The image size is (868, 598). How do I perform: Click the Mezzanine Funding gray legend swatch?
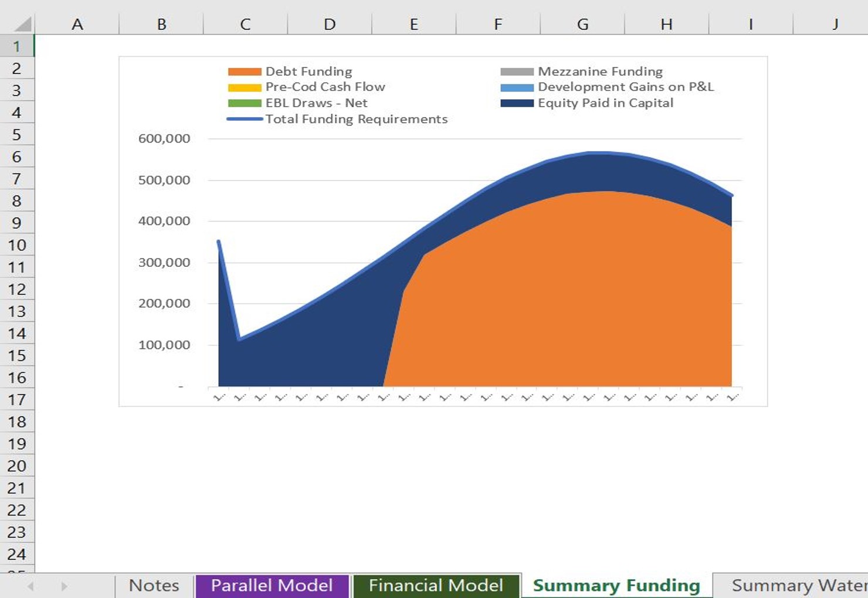pos(517,72)
